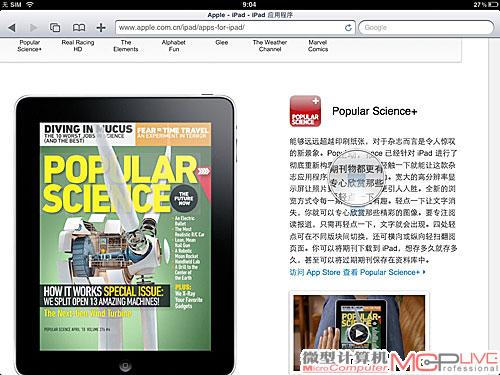Screen dimensions: 500x375
Task: Open the bookmarks book icon
Action: 79,28
